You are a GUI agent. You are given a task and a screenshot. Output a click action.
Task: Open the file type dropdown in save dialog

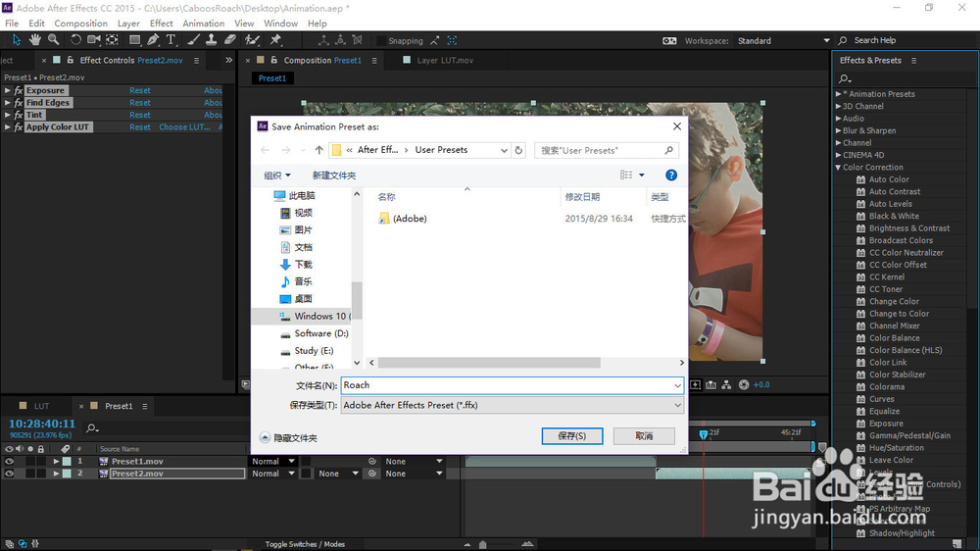pyautogui.click(x=512, y=405)
